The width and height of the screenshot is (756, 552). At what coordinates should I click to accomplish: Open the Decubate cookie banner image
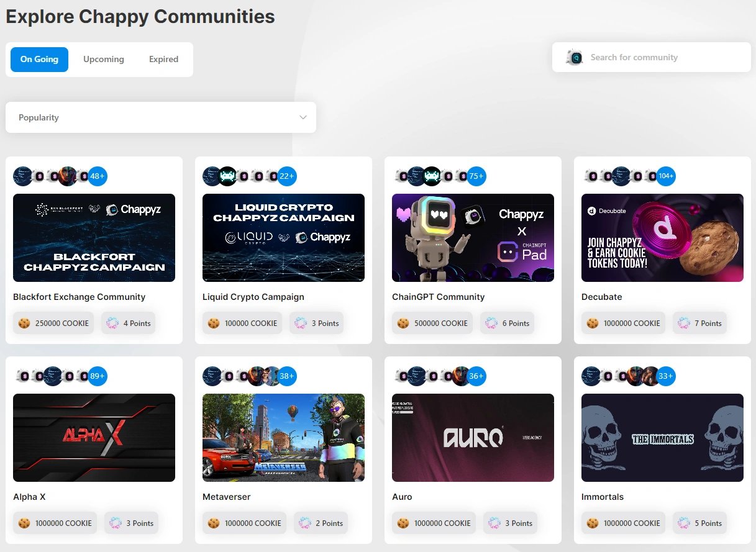tap(662, 238)
